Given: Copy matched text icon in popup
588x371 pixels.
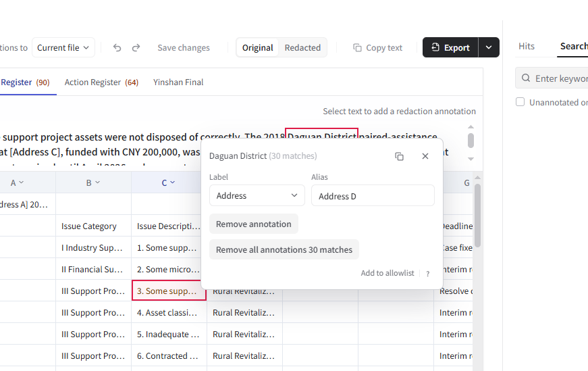Looking at the screenshot, I should pyautogui.click(x=400, y=156).
